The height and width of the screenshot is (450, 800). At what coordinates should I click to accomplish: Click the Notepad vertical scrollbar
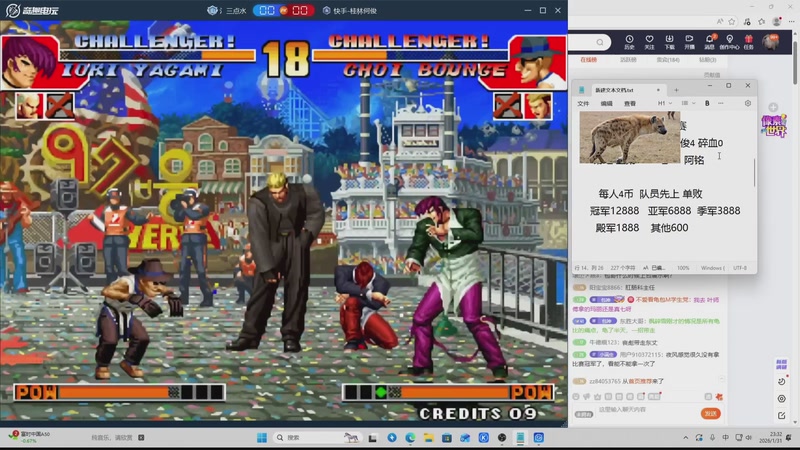coord(754,172)
